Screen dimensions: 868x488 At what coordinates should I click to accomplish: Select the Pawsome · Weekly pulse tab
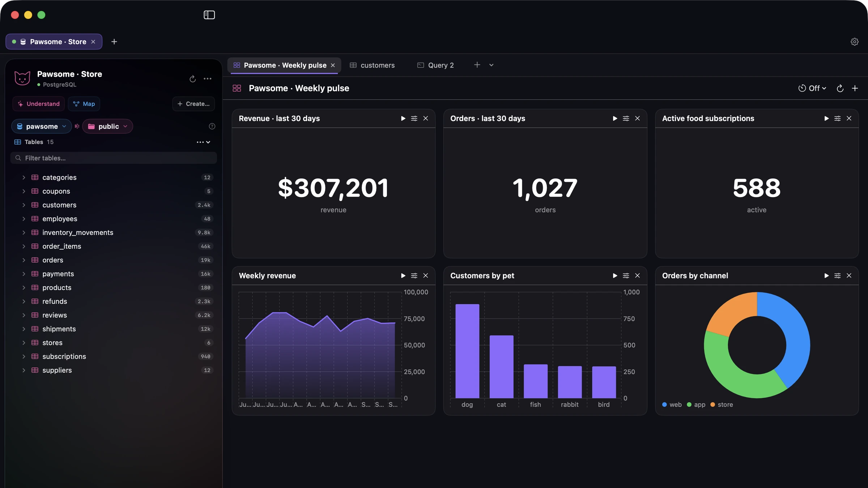click(x=284, y=65)
